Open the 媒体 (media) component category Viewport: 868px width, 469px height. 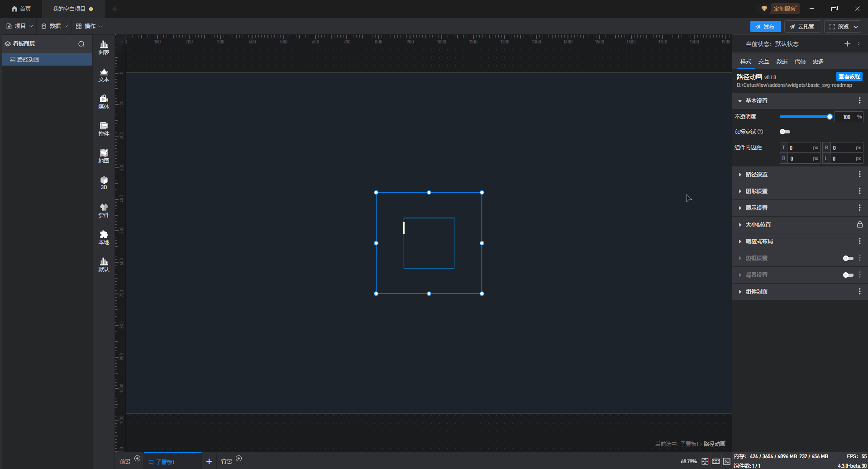click(104, 102)
